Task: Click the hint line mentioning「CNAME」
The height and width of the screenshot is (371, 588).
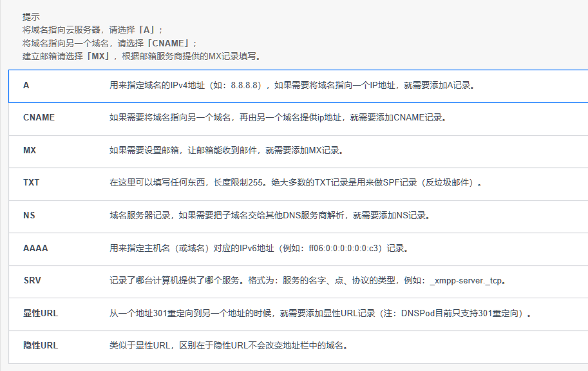Action: [109, 44]
